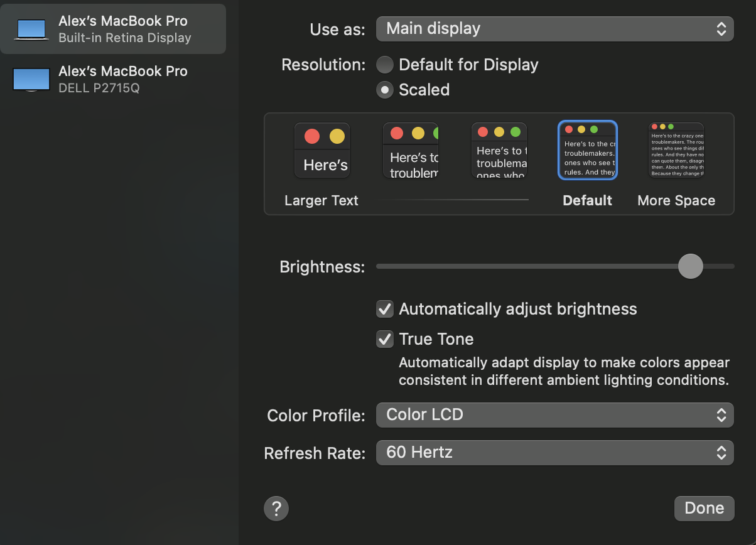Select Alex's MacBook Pro Built-in Retina Display

(124, 29)
